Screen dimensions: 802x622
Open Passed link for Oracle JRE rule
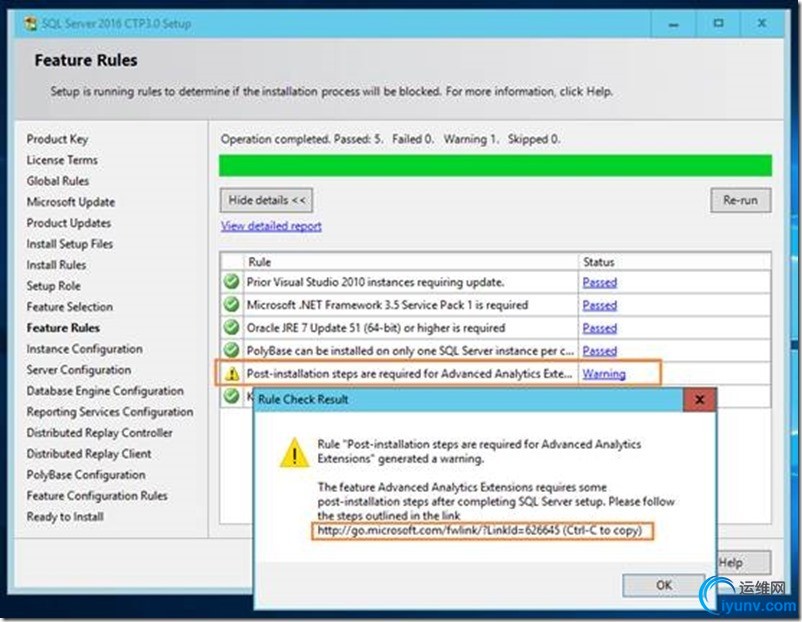pos(599,328)
